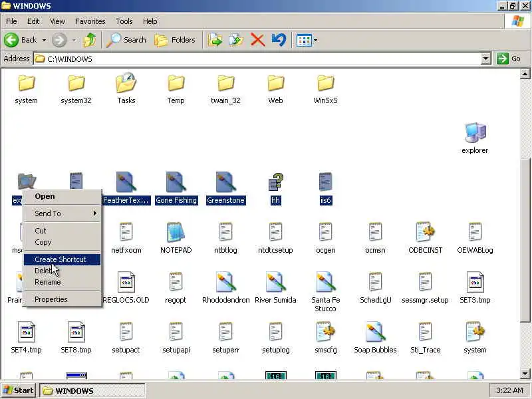Select Create Shortcut in context menu
This screenshot has height=399, width=532.
click(62, 259)
